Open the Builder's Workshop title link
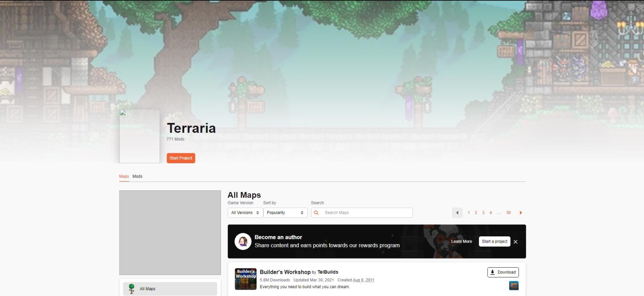Screen dimensions: 644x296 (x=285, y=272)
